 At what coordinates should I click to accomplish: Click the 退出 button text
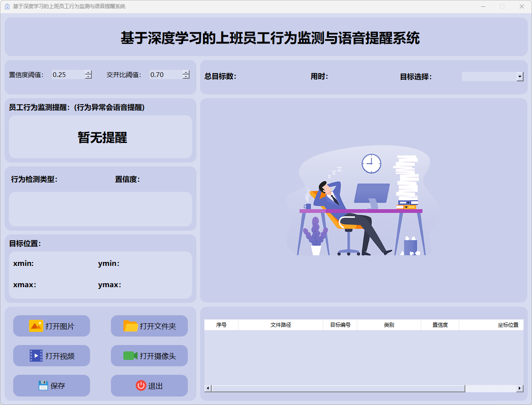pos(156,386)
